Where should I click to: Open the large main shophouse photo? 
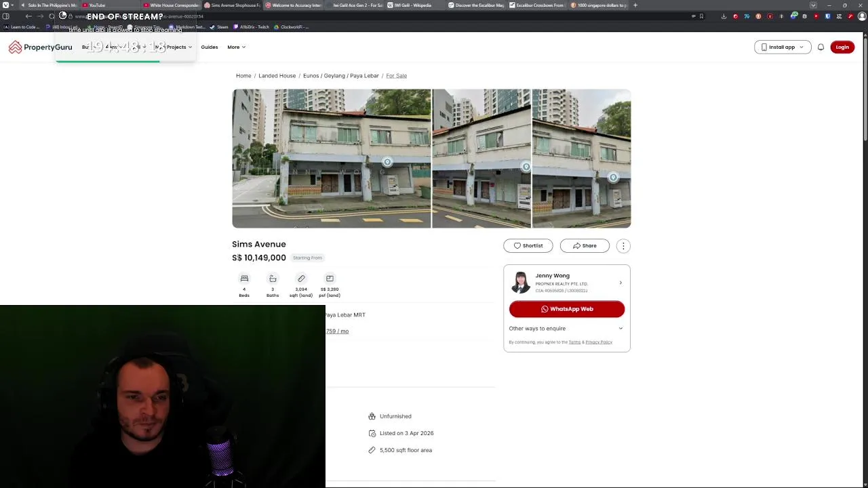point(331,159)
